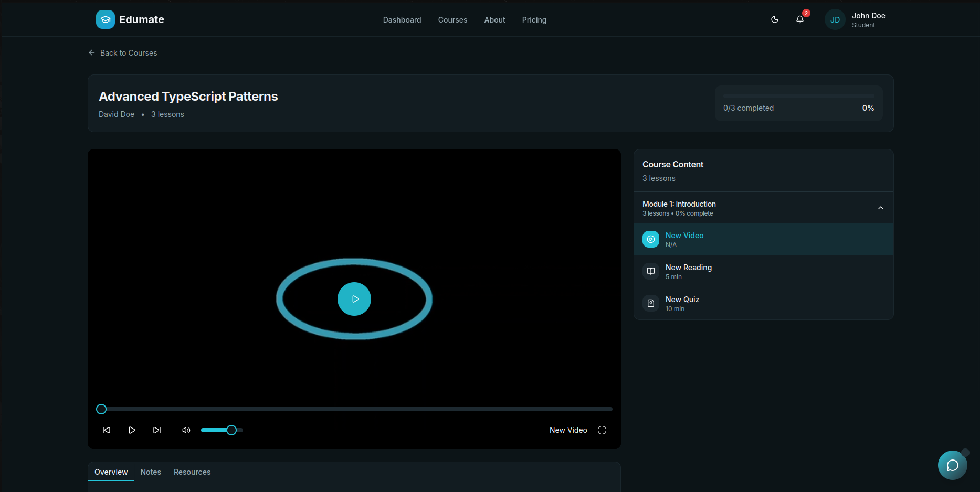Click the John Doe profile name
Screen dimensions: 980x492
(x=869, y=16)
